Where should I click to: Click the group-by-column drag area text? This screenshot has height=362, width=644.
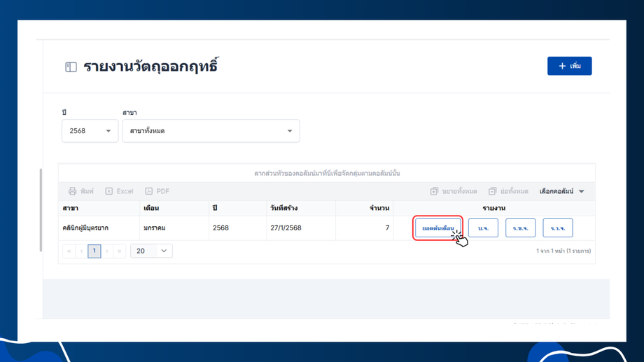(x=327, y=173)
